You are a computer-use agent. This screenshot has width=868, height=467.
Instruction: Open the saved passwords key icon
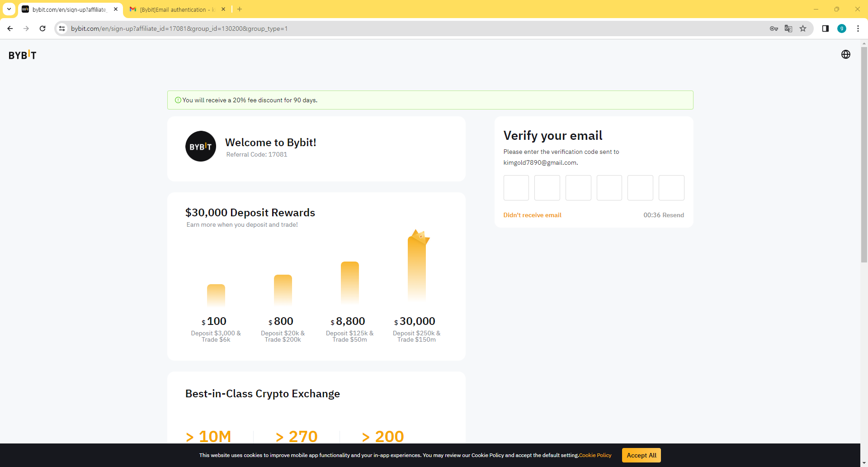(774, 29)
